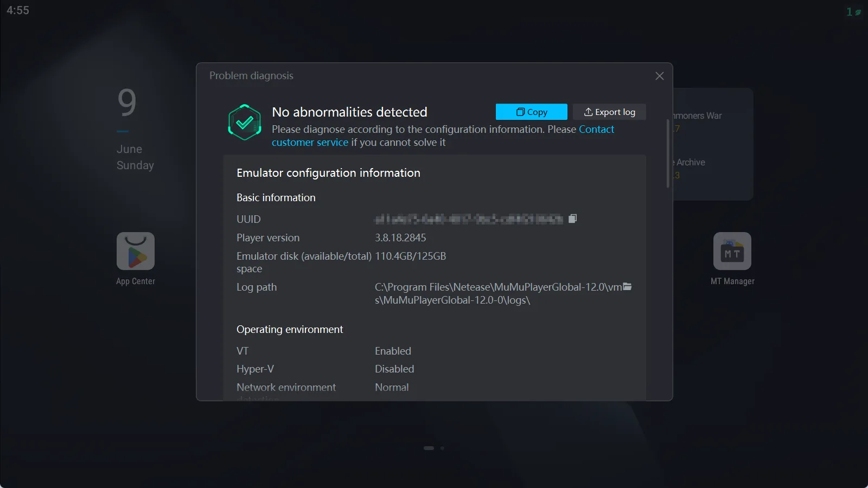Viewport: 868px width, 488px height.
Task: Click the Log path directory text
Action: (x=497, y=293)
